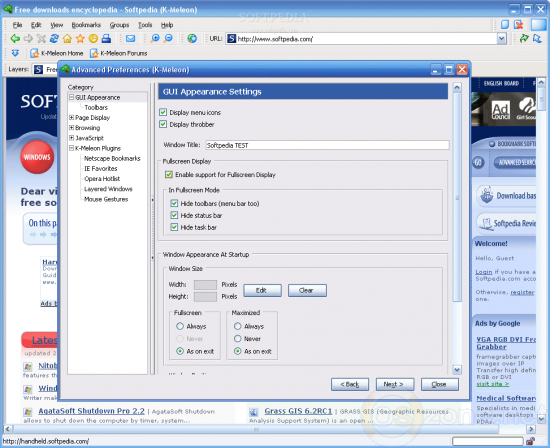
Task: Expand the Page Display tree node
Action: point(72,118)
